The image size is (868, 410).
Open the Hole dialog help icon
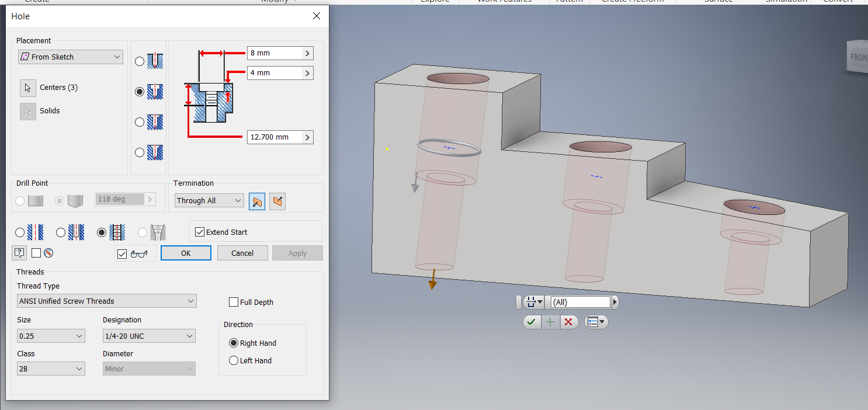pyautogui.click(x=19, y=253)
